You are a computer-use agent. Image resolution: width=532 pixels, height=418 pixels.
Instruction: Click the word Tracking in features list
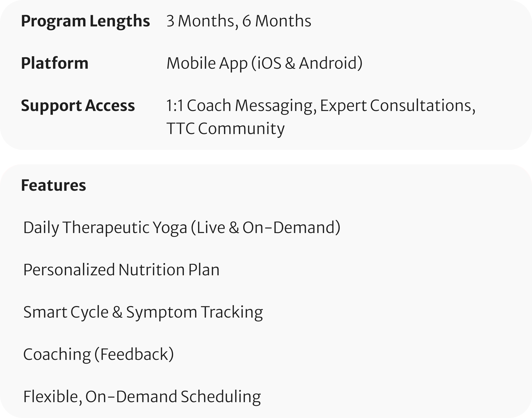point(232,313)
